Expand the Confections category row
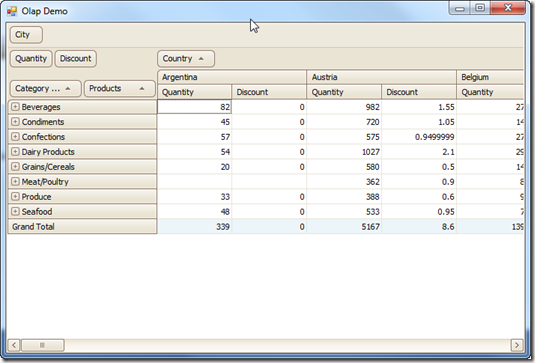Screen dimensions: 535x363 tap(15, 137)
